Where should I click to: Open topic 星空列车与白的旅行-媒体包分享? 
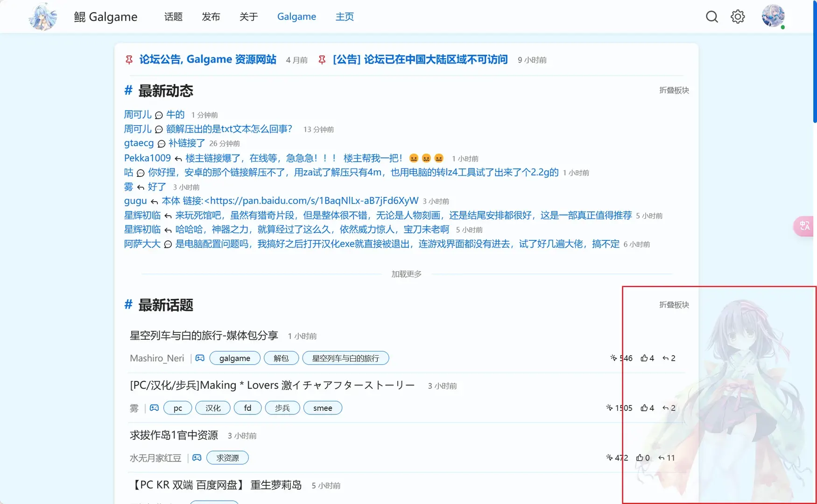pos(204,336)
